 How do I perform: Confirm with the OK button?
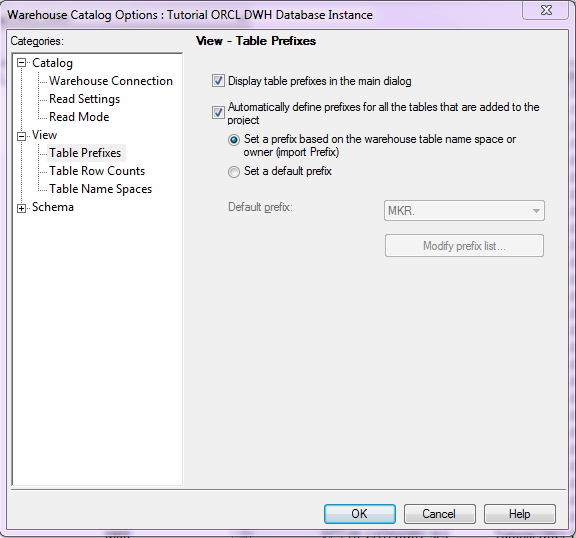tap(360, 514)
